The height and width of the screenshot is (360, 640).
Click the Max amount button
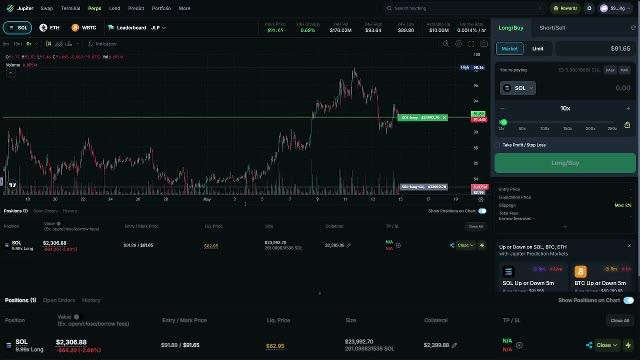(x=624, y=70)
